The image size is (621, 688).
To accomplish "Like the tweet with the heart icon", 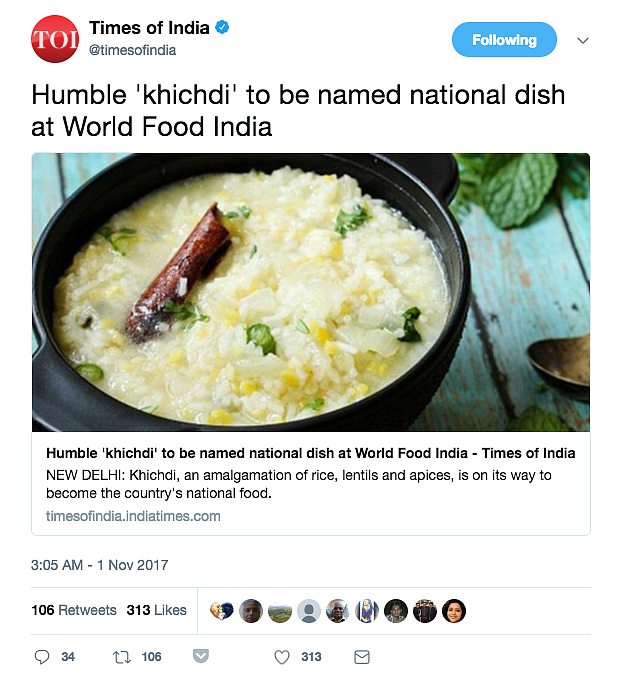I will tap(282, 657).
